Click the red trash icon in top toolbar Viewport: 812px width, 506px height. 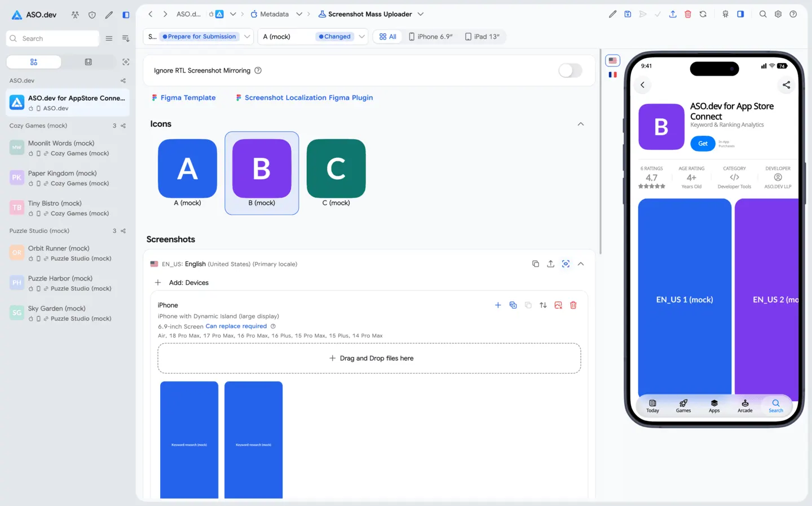tap(688, 14)
